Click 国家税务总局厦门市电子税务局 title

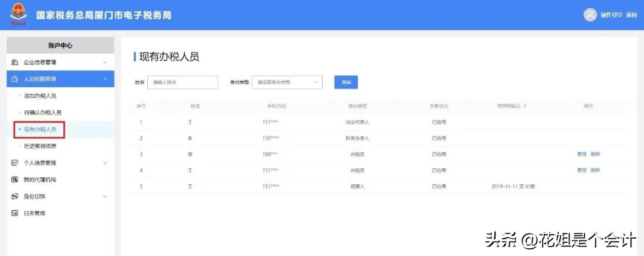[104, 15]
